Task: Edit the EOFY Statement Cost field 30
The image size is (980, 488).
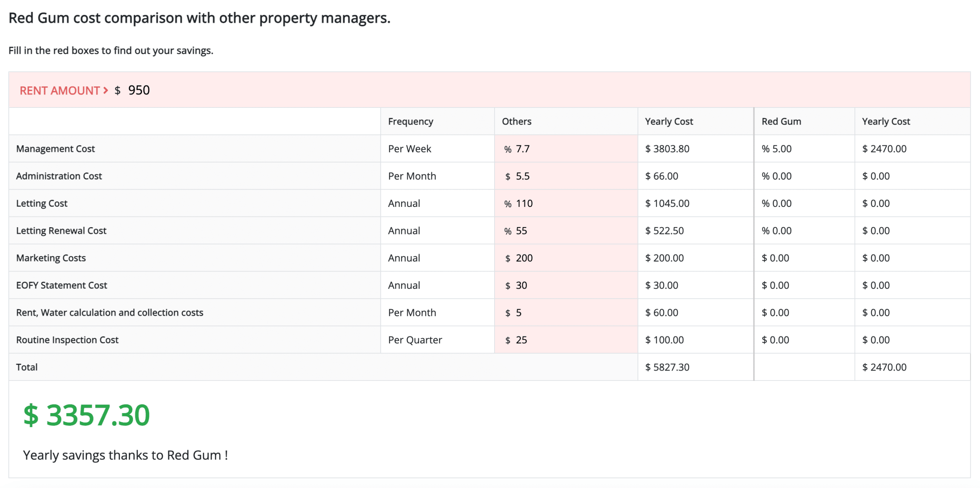Action: point(566,285)
